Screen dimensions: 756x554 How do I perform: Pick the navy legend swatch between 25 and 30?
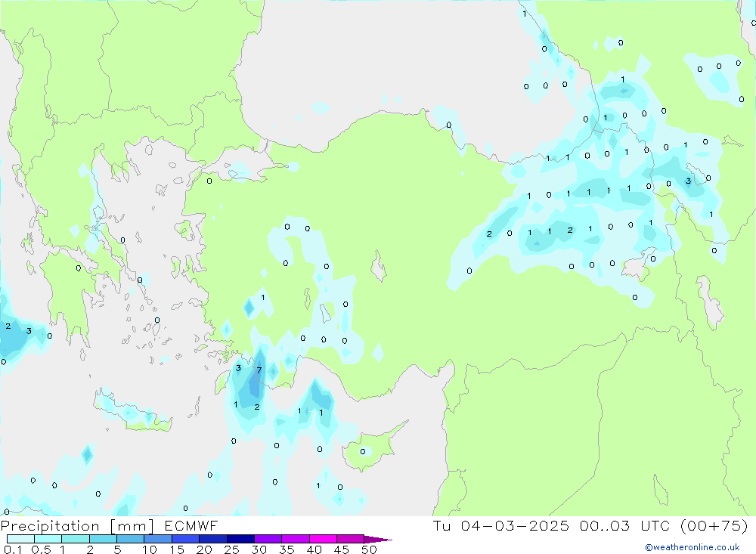tap(240, 539)
